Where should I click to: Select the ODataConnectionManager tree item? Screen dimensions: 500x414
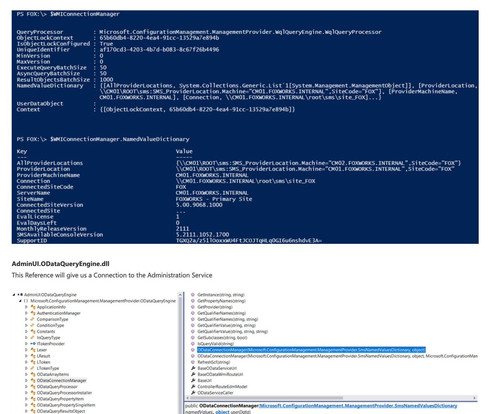click(61, 380)
